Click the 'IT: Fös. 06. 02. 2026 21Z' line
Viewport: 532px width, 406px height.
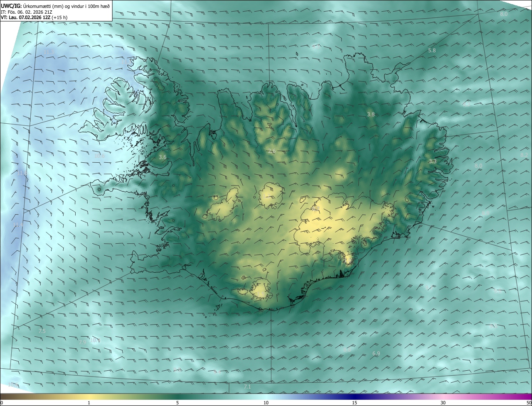click(26, 12)
